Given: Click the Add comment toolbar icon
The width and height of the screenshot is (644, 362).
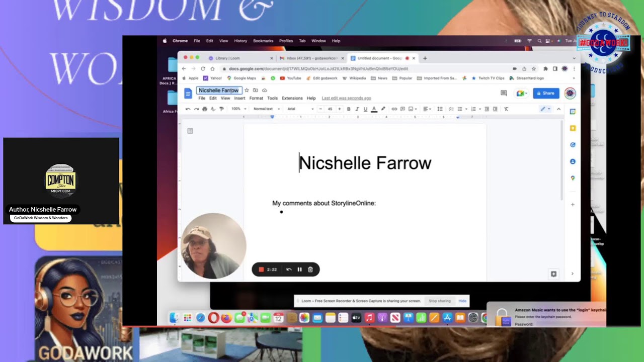Looking at the screenshot, I should (x=403, y=109).
